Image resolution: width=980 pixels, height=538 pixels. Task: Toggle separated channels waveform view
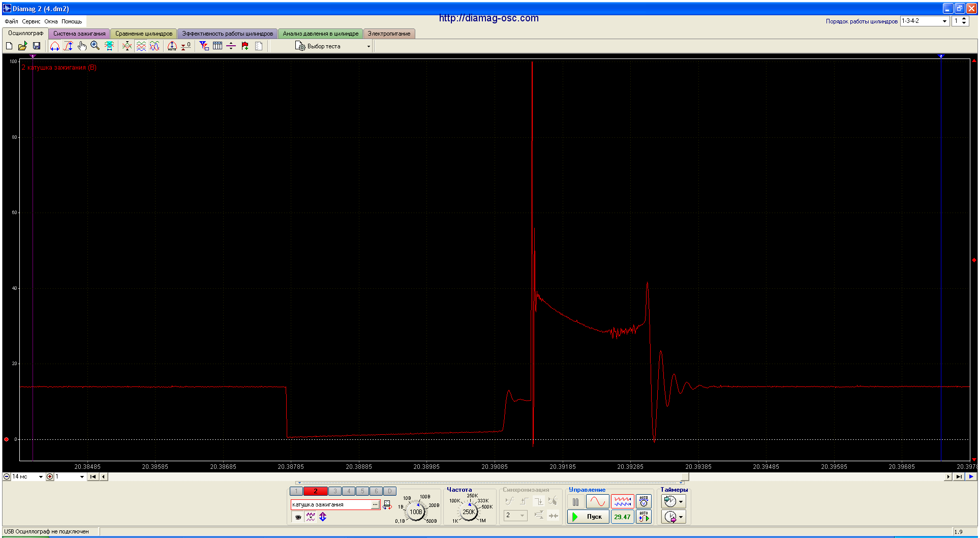pos(141,46)
